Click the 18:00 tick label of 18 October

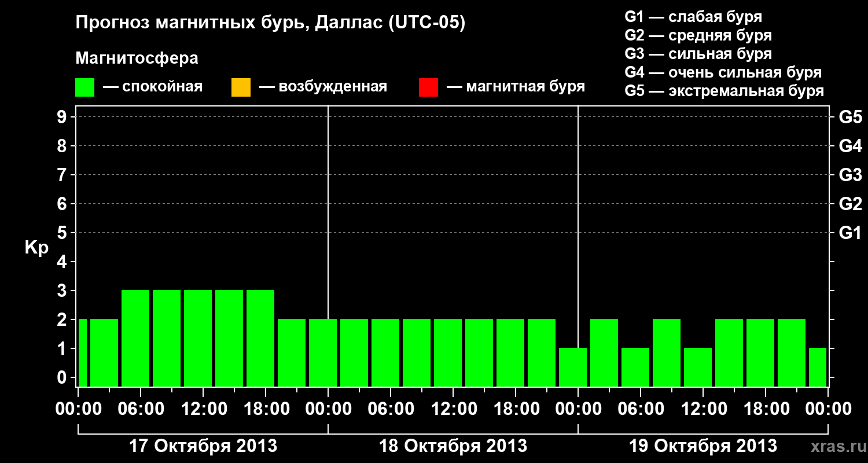click(516, 409)
